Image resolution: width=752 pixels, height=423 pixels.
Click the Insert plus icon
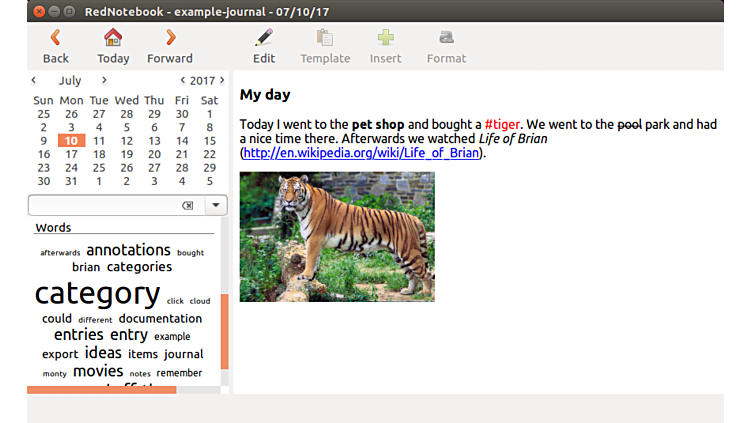(x=385, y=38)
